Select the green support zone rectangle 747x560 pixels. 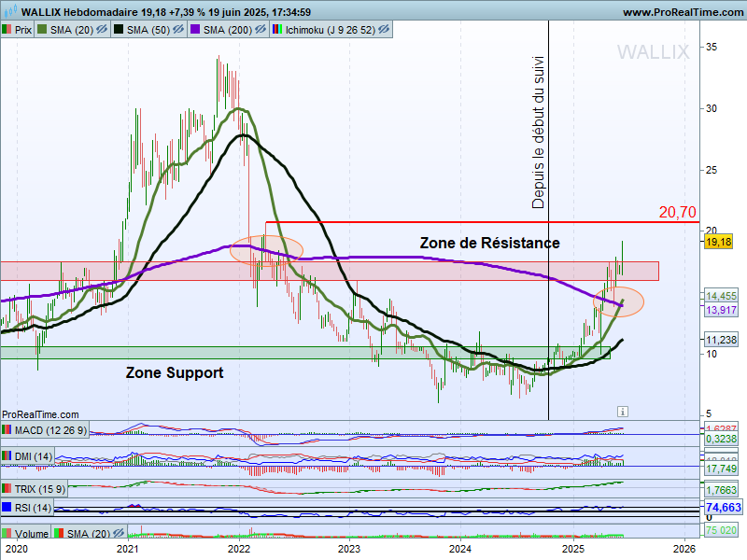point(305,353)
